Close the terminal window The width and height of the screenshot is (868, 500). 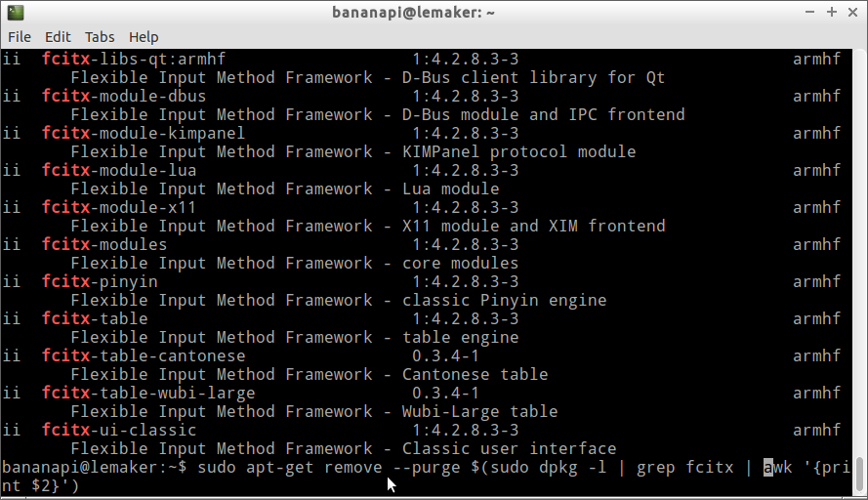[x=853, y=12]
